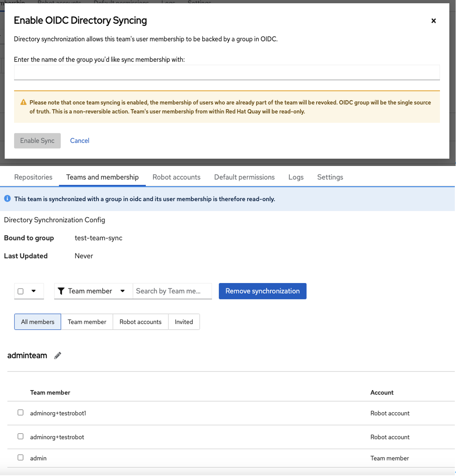Click the OIDC group name input field
The height and width of the screenshot is (476, 456).
227,72
